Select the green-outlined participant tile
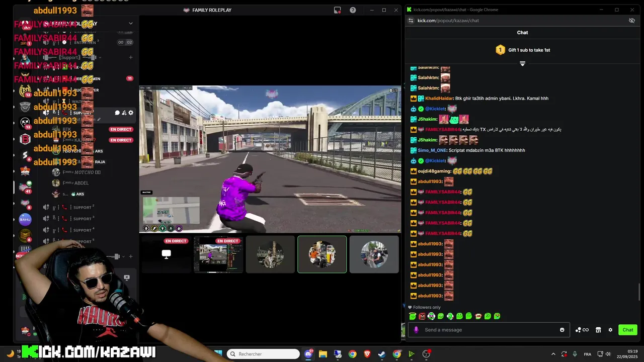The width and height of the screenshot is (644, 362). [322, 254]
